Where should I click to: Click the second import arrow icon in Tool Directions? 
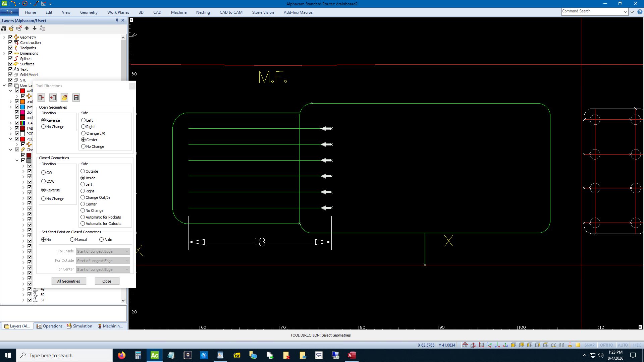[53, 98]
